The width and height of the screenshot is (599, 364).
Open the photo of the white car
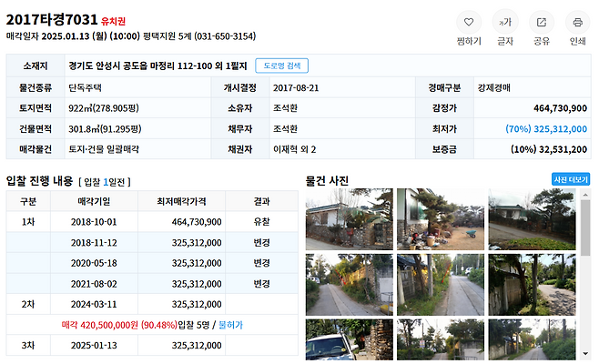[350, 340]
